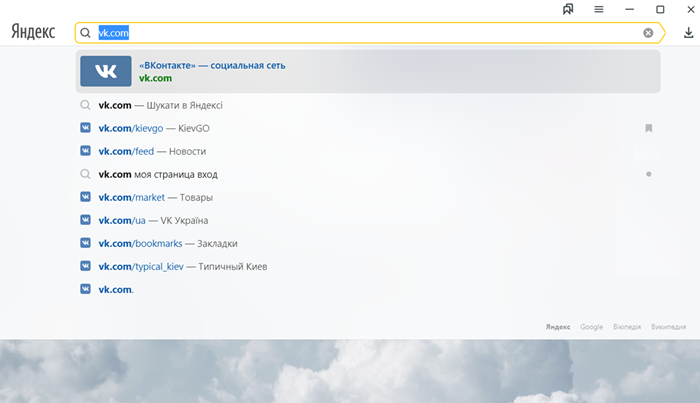
Task: Click the search icon next to 'моя страница вход'
Action: (x=85, y=174)
